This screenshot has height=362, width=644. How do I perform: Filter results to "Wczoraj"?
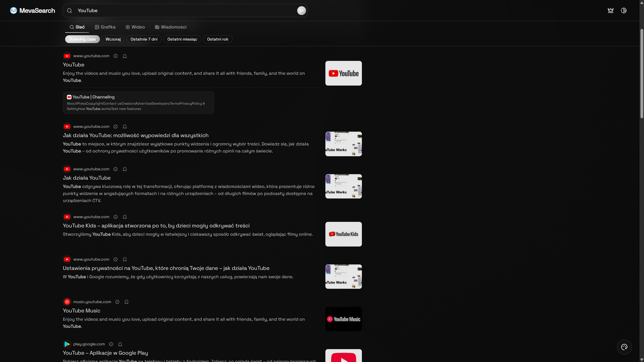113,39
